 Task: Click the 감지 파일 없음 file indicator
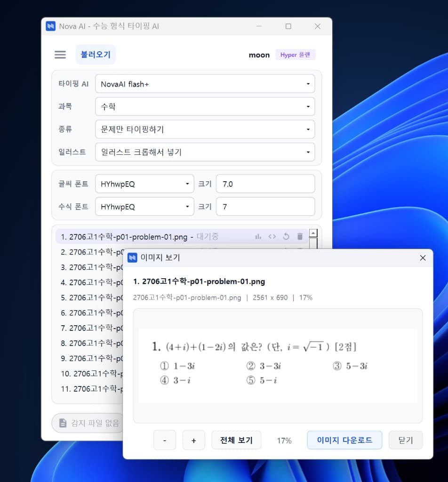point(88,423)
